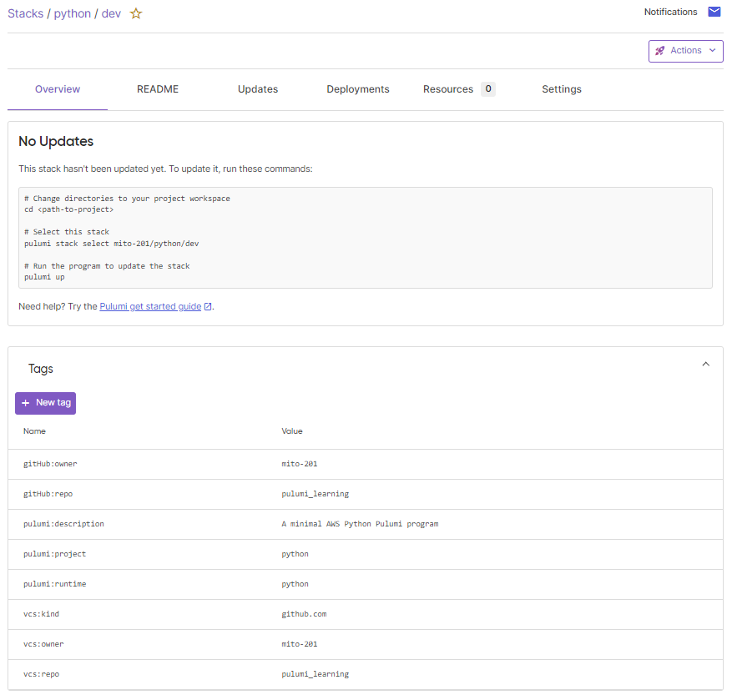
Task: Collapse the Tags section chevron
Action: 705,364
